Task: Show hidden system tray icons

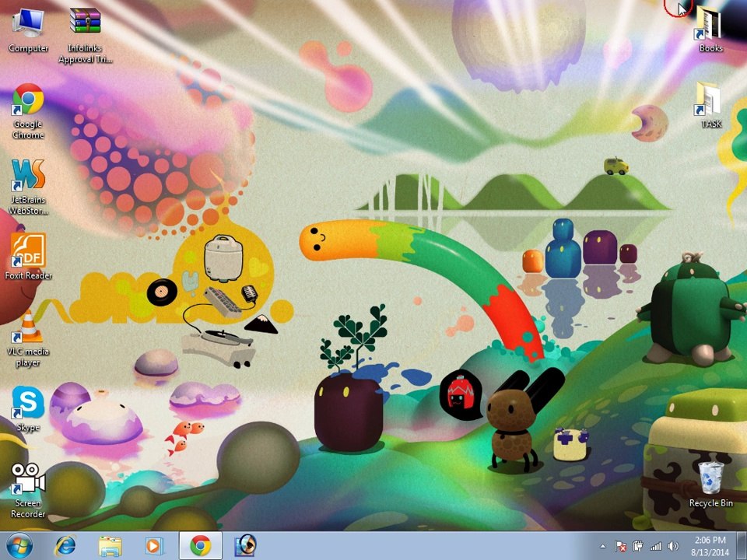Action: click(x=603, y=546)
